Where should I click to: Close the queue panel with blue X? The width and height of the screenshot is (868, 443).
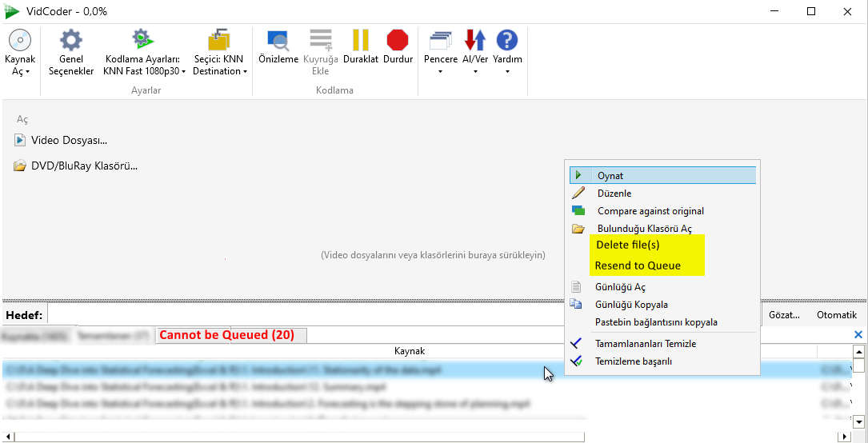(x=858, y=334)
